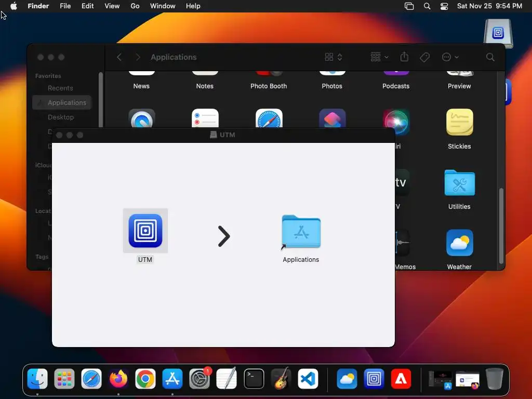Click the Tags icon in Finder toolbar

[424, 57]
